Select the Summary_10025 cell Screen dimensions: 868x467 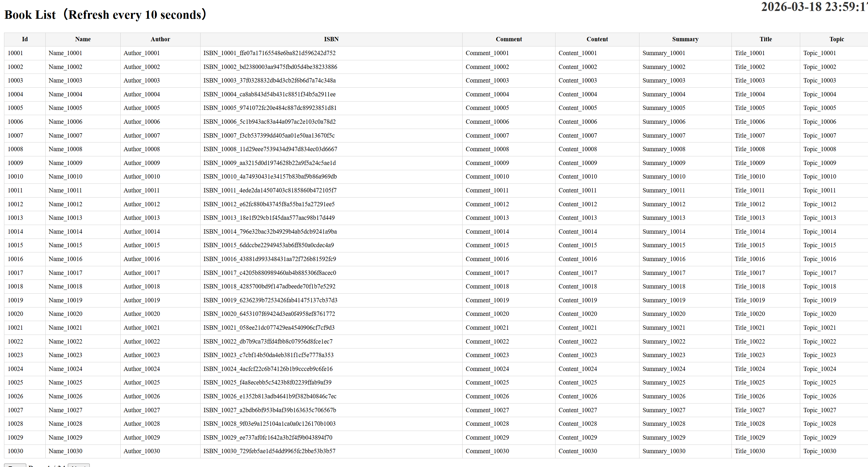685,382
